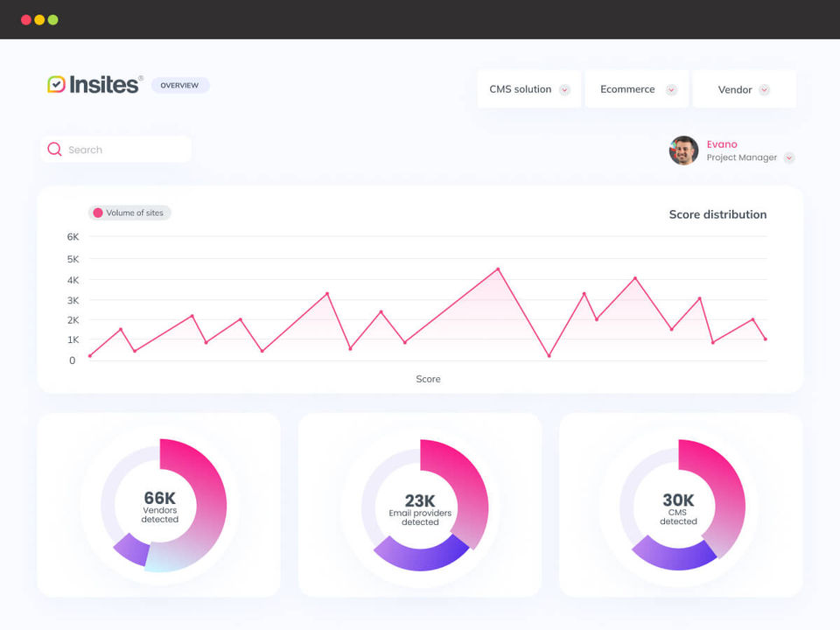Click the Insites logo icon
The image size is (840, 630).
pyautogui.click(x=56, y=84)
